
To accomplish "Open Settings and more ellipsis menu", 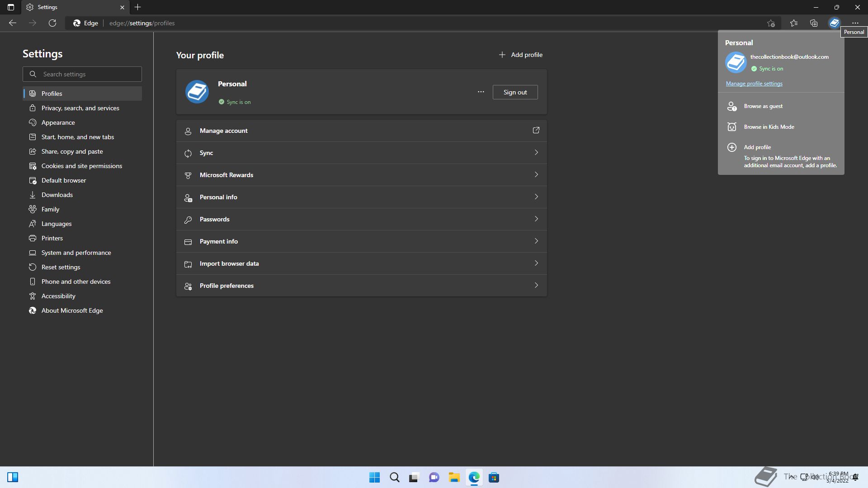I will 855,23.
